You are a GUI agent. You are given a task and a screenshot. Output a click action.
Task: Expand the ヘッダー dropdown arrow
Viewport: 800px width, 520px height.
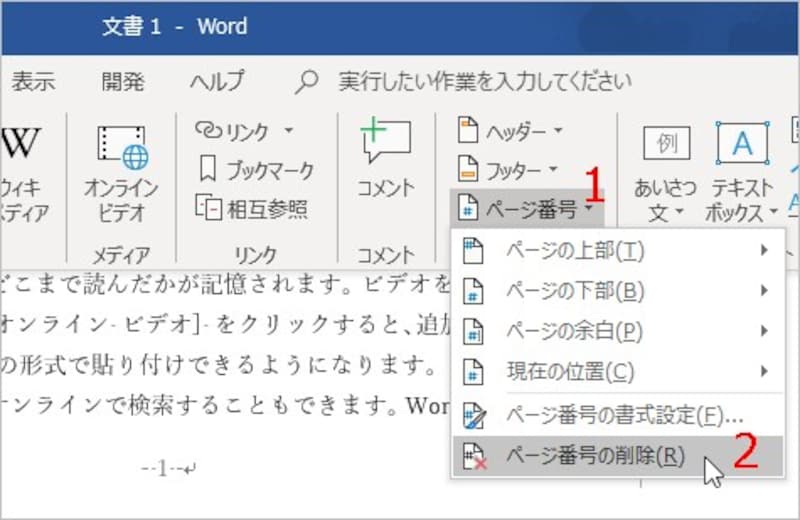[x=558, y=131]
